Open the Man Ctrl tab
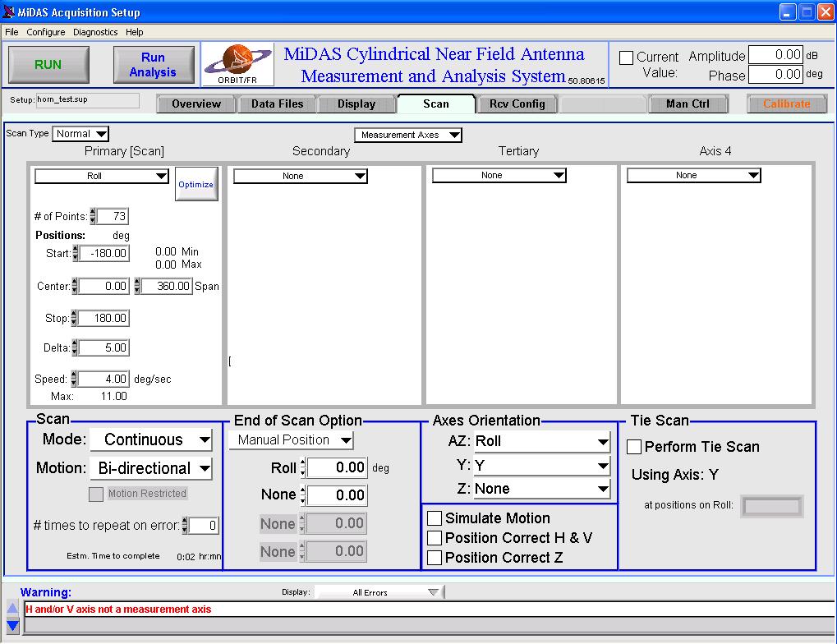The width and height of the screenshot is (837, 644). pos(688,104)
